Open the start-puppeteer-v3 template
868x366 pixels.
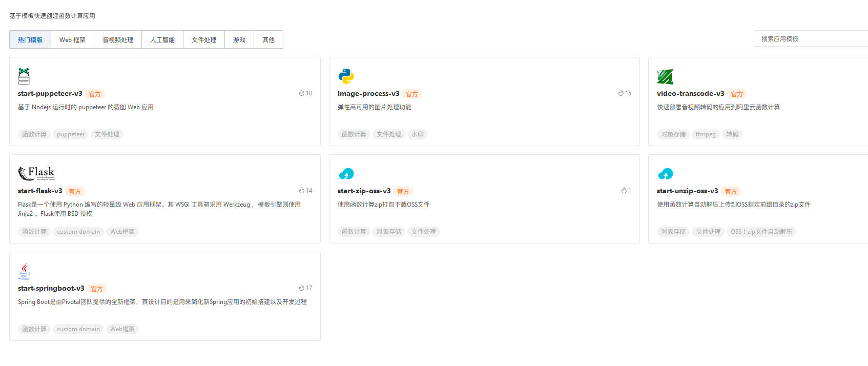click(50, 93)
